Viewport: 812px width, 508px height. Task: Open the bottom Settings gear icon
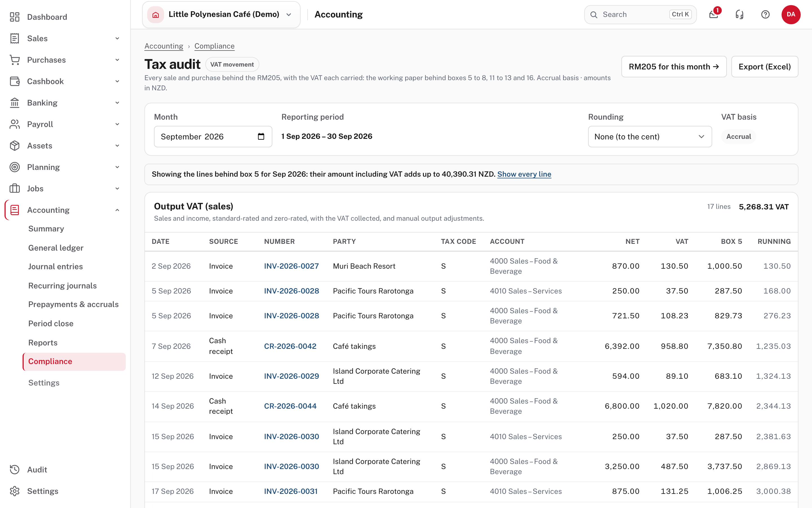click(x=14, y=491)
